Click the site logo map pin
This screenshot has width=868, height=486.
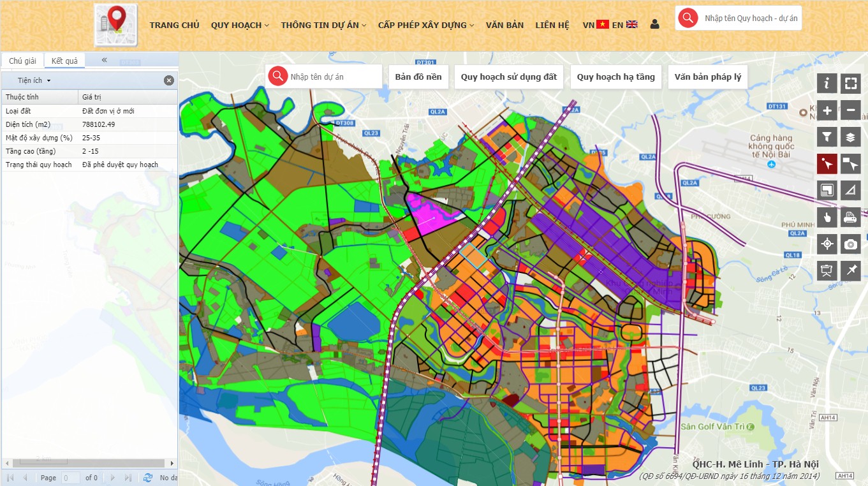pos(115,25)
